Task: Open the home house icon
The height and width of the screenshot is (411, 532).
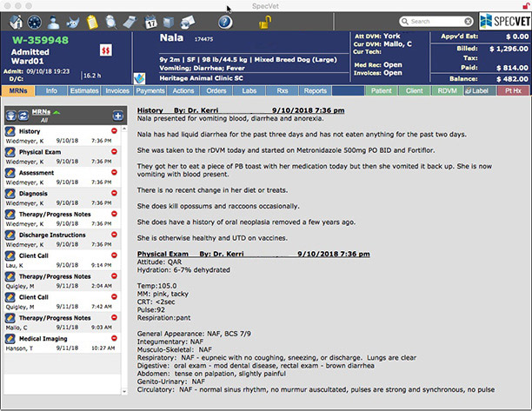Action: coord(16,22)
